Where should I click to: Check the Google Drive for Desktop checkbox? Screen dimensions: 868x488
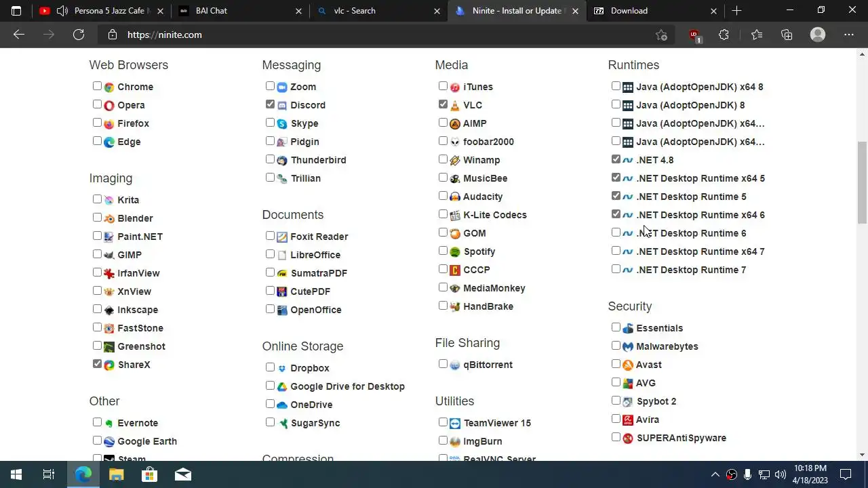point(270,386)
